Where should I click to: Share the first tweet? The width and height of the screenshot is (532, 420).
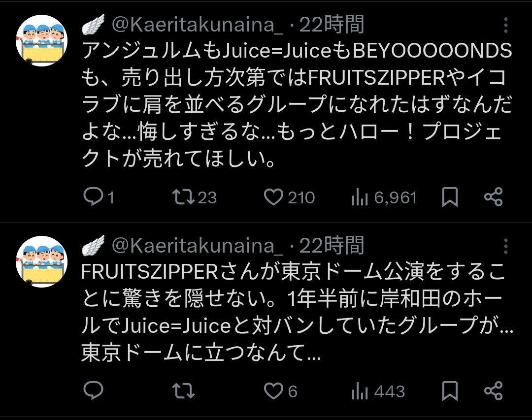pos(493,197)
